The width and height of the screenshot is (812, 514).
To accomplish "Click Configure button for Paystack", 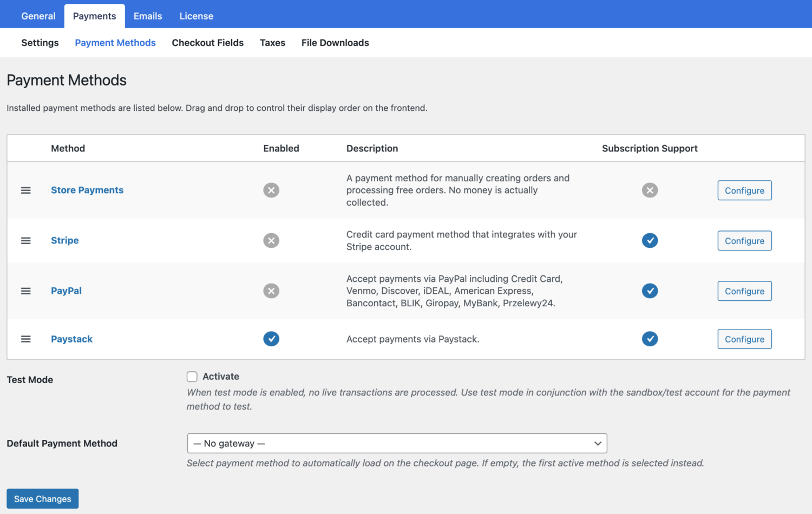I will click(744, 339).
